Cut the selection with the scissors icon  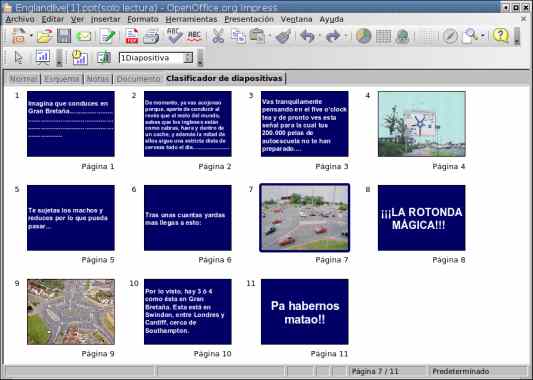point(218,36)
